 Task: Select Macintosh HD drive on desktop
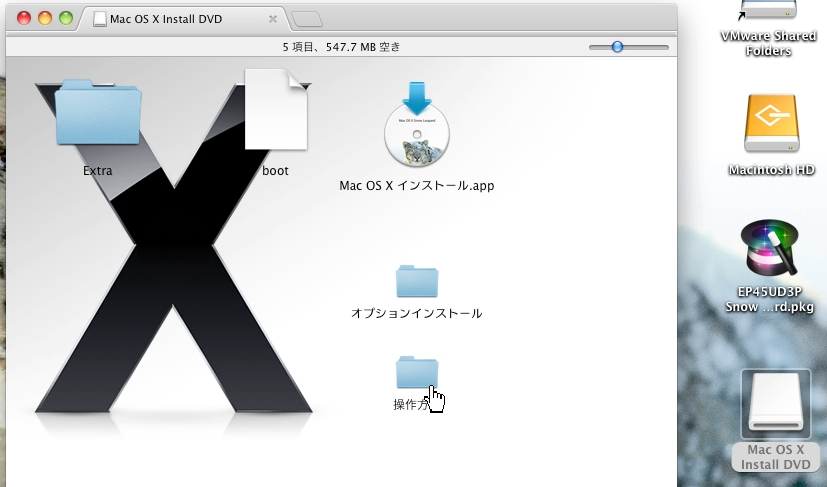(771, 124)
